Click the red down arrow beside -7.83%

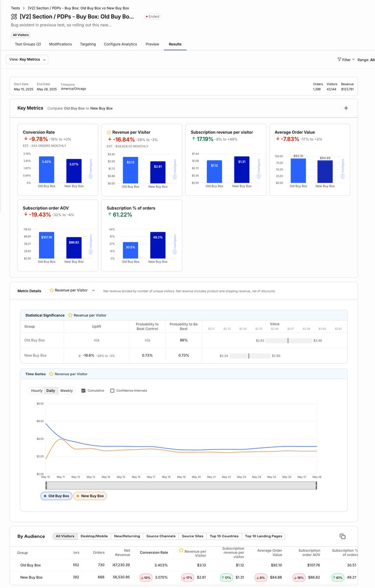pyautogui.click(x=277, y=139)
